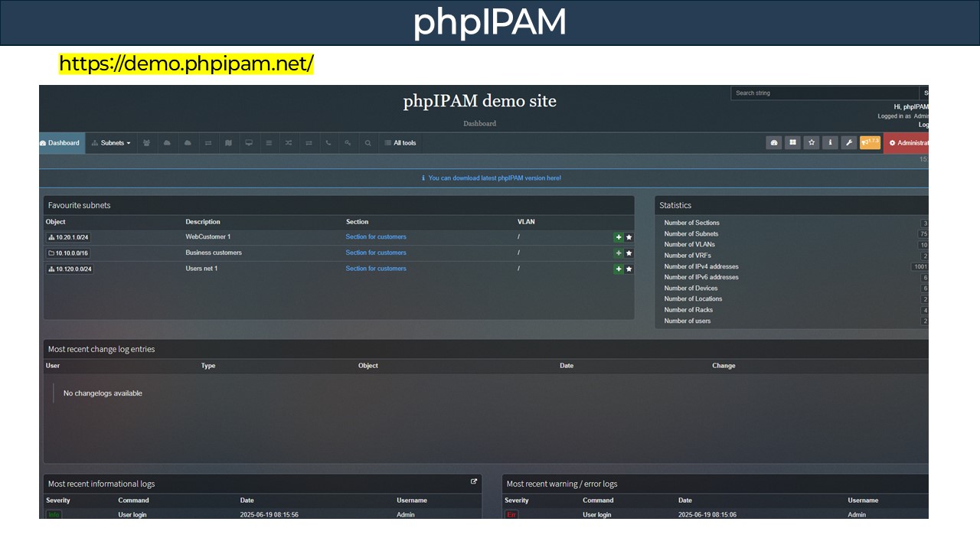Click the widgets grid icon button
The height and width of the screenshot is (551, 980).
coord(793,142)
